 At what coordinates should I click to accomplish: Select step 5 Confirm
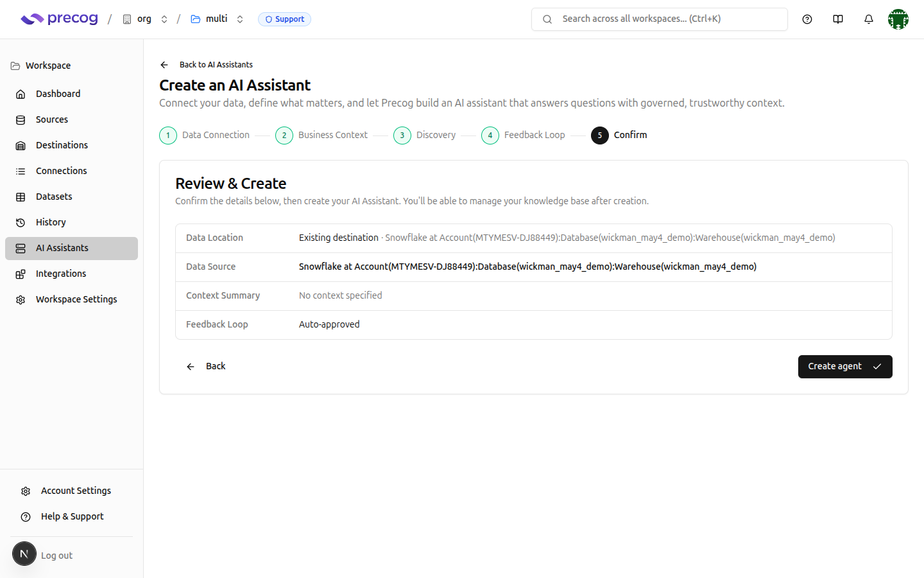coord(619,135)
